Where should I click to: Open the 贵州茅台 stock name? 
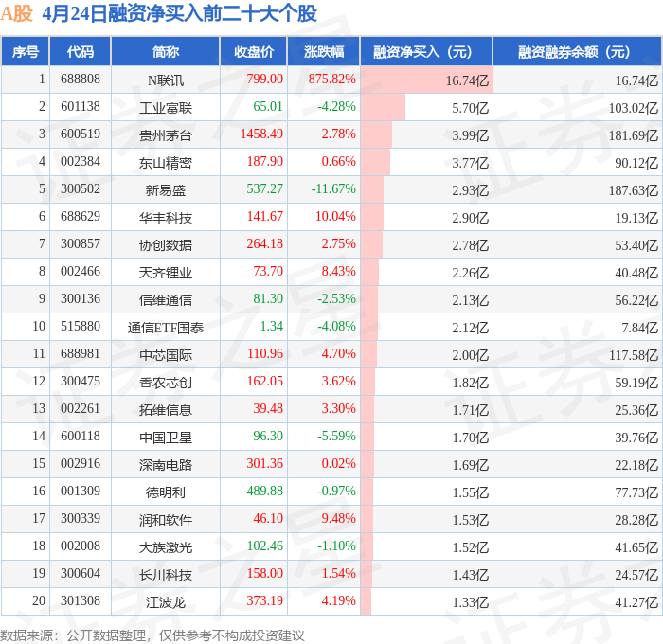click(166, 135)
